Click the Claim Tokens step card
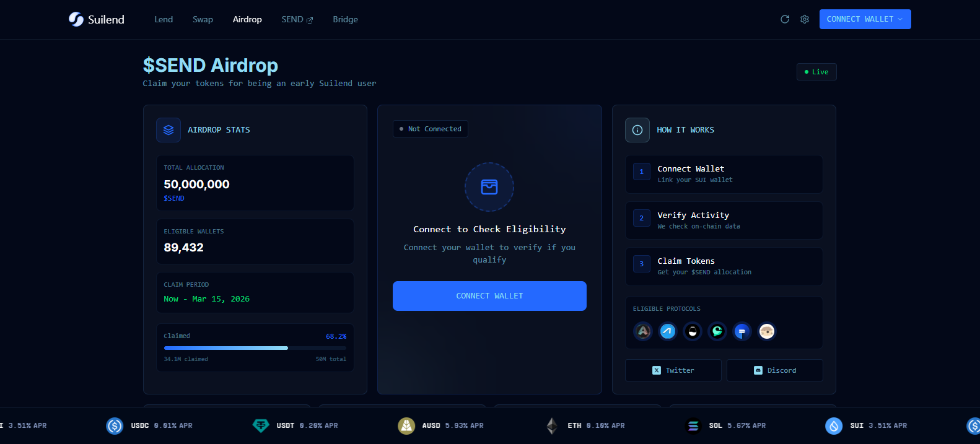 click(x=724, y=267)
